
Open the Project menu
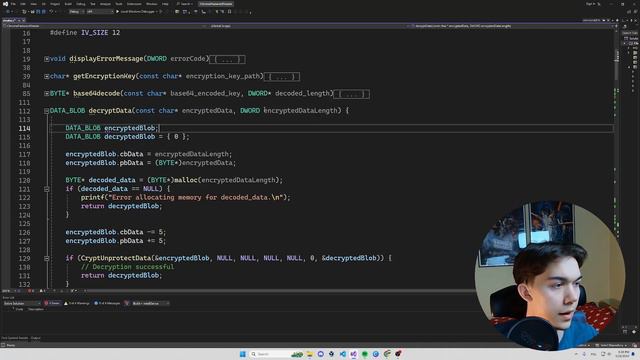pos(55,4)
